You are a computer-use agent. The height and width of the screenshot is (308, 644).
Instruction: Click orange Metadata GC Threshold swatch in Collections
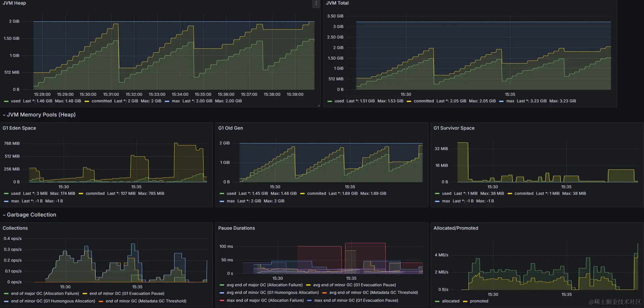click(x=101, y=301)
